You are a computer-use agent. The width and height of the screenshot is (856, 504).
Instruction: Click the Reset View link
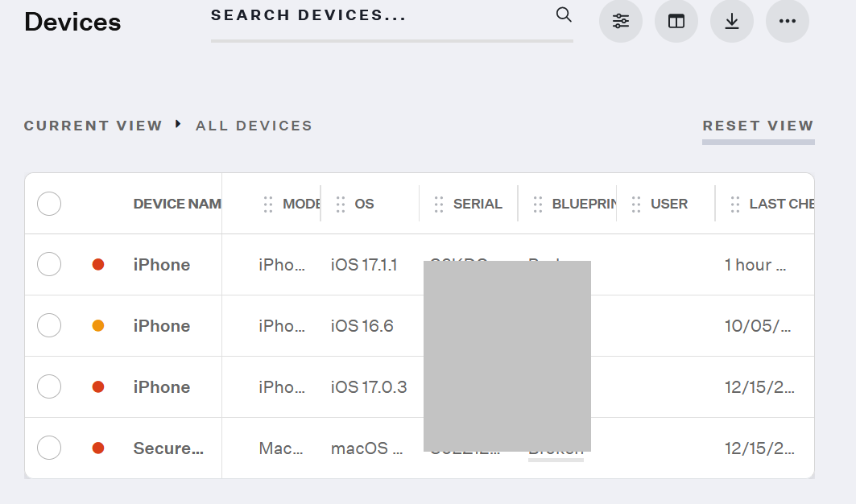758,126
